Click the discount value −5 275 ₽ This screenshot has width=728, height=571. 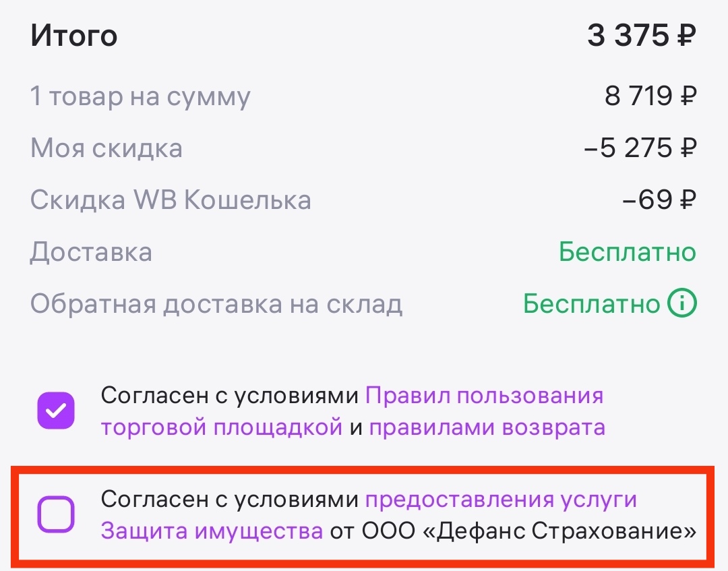640,148
